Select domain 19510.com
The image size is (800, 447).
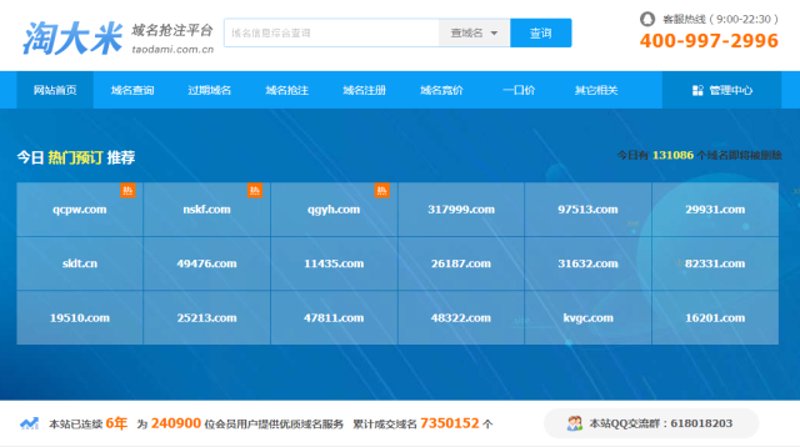coord(80,317)
